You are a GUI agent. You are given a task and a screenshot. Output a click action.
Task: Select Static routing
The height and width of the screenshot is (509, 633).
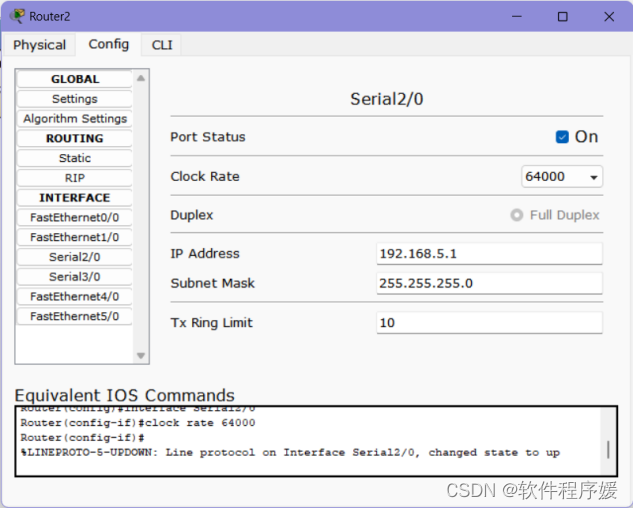coord(75,158)
